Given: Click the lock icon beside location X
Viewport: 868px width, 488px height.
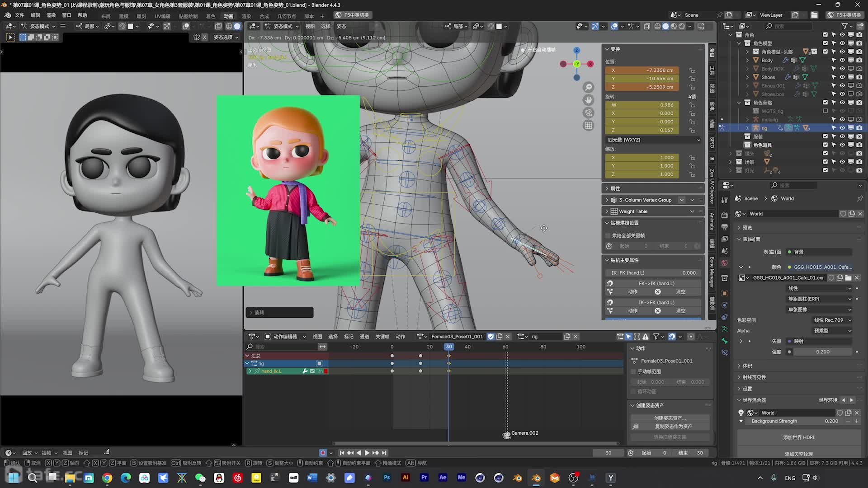Looking at the screenshot, I should (692, 70).
